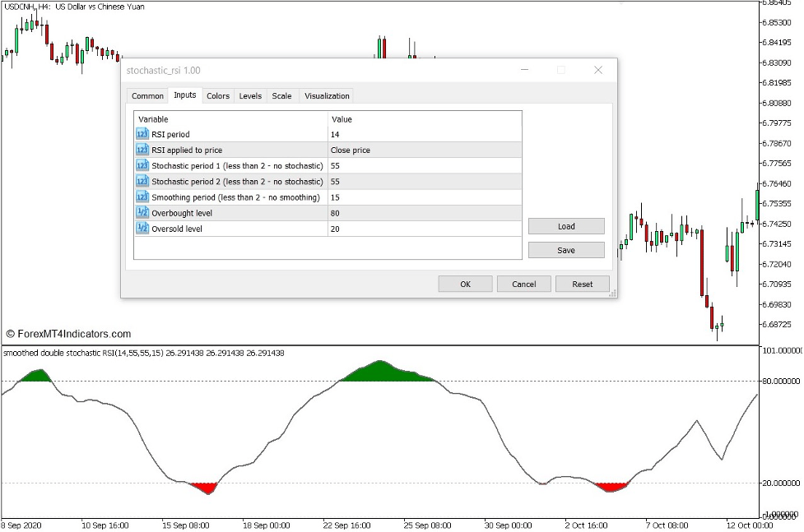Click the fraction icon beside Oversold level
This screenshot has width=804, height=532.
coord(141,228)
